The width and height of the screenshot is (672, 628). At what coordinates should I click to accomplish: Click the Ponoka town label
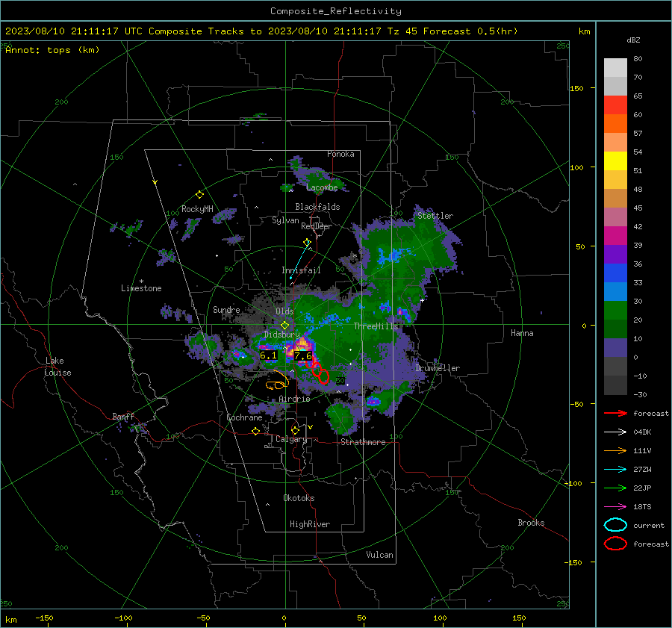[340, 154]
